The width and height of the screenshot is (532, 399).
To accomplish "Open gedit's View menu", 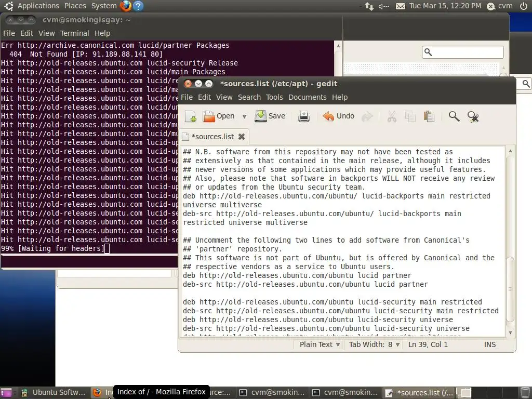I will [x=224, y=97].
